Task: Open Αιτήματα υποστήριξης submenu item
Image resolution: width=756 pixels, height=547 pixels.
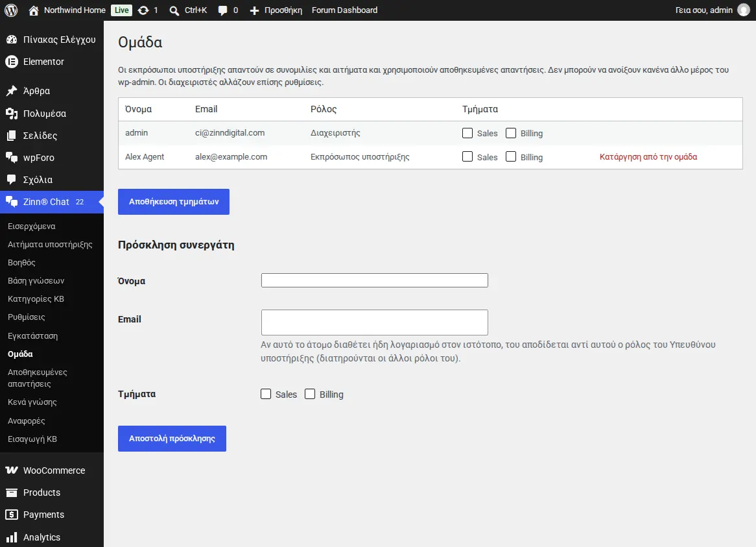Action: [50, 245]
